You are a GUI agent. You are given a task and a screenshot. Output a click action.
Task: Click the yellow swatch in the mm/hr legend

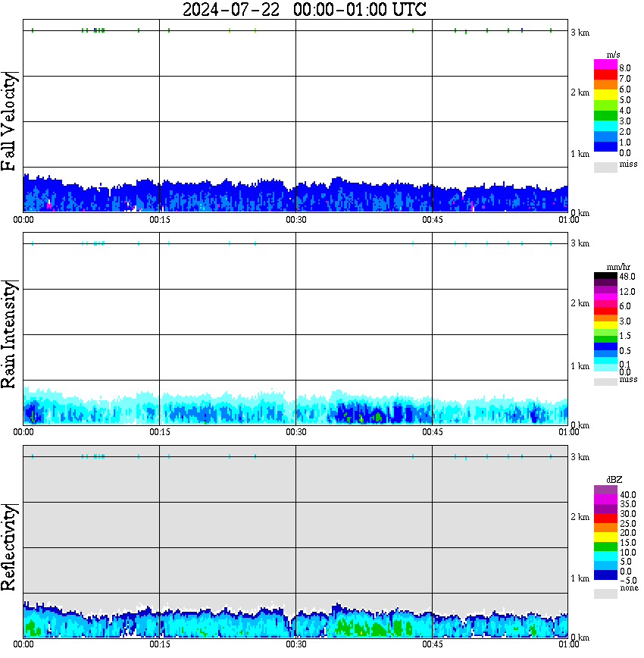coord(605,325)
